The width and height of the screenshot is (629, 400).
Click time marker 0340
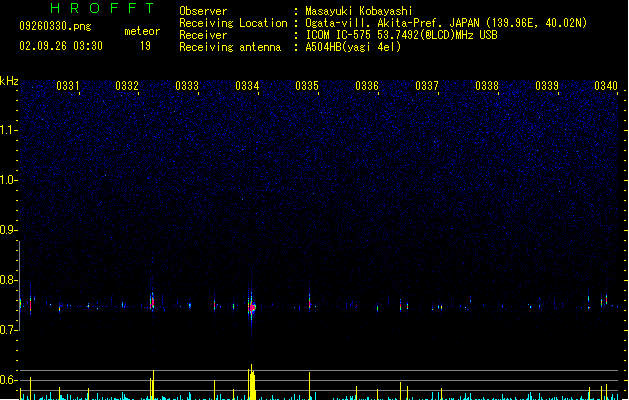(x=606, y=86)
